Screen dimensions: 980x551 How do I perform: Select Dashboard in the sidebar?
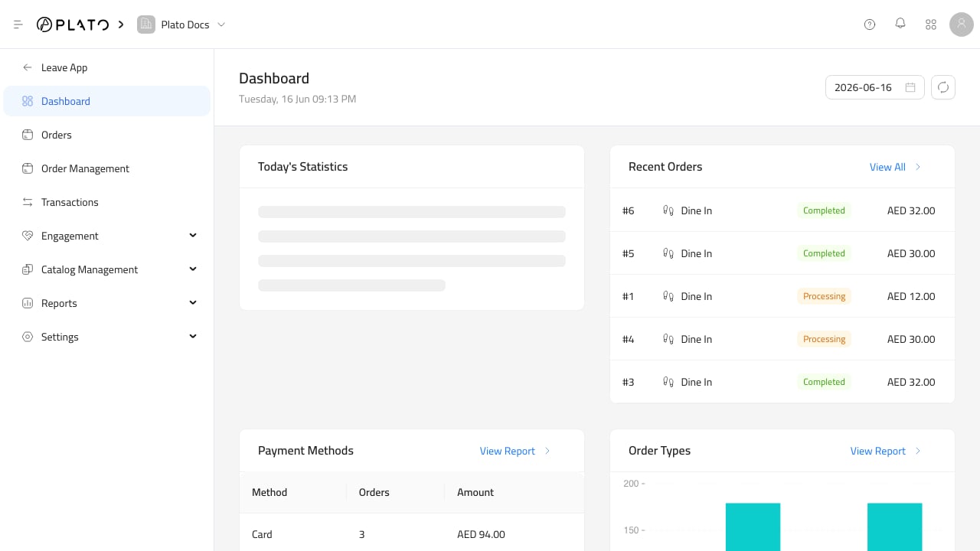[x=107, y=101]
